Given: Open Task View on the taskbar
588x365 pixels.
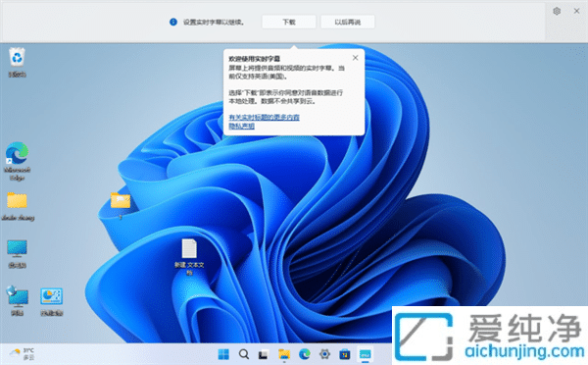Looking at the screenshot, I should point(264,354).
